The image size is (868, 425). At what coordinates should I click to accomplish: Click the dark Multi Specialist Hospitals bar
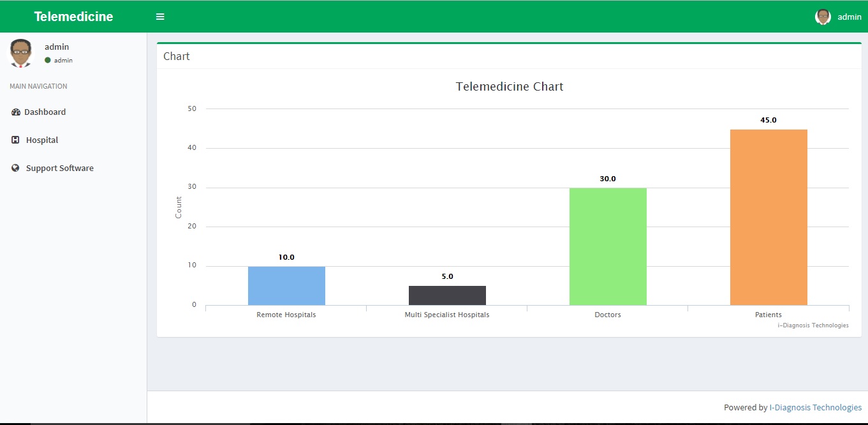pyautogui.click(x=447, y=295)
